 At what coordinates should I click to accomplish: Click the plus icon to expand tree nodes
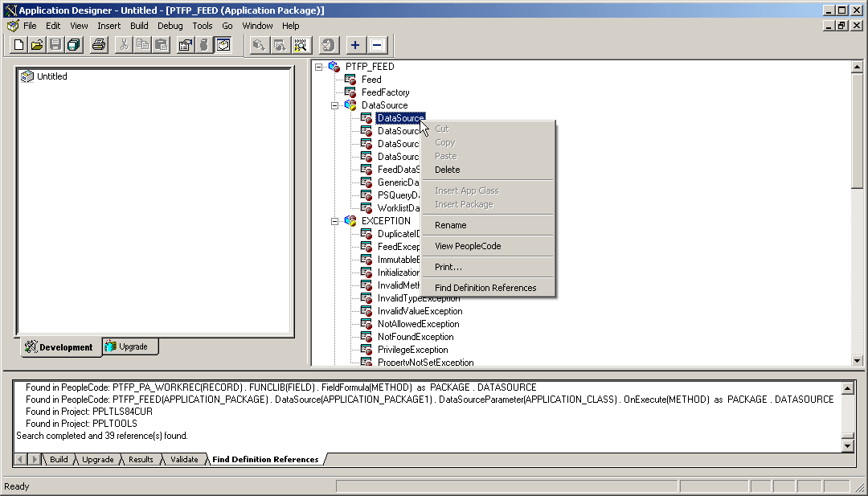pyautogui.click(x=354, y=45)
